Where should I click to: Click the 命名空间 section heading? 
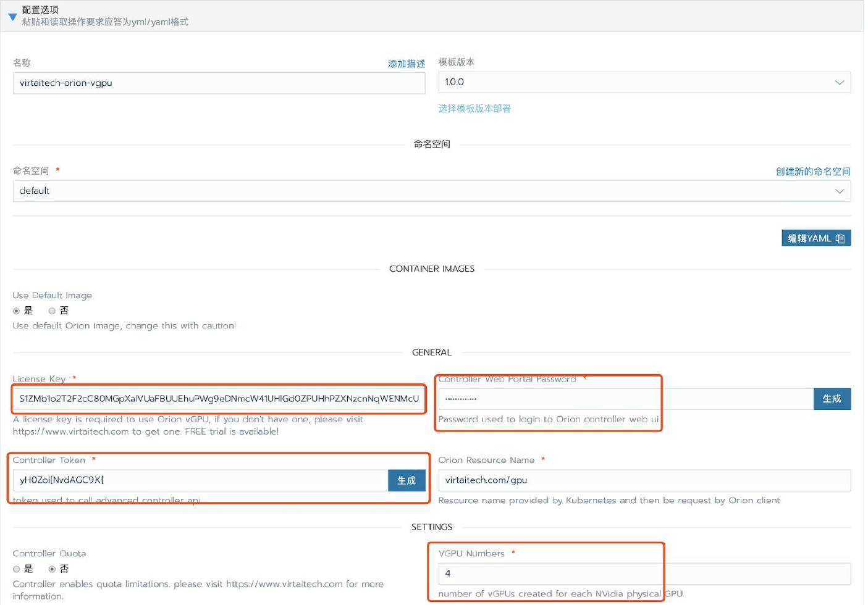tap(432, 144)
